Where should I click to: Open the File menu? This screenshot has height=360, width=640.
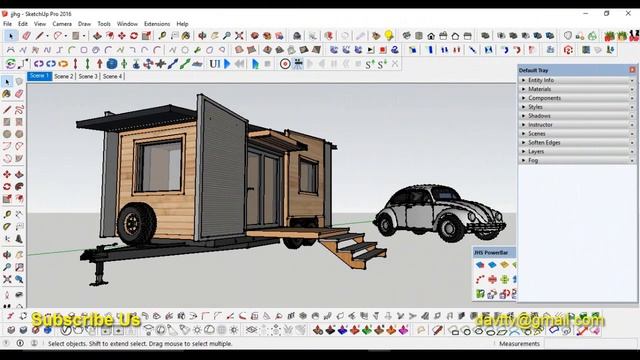coord(7,24)
